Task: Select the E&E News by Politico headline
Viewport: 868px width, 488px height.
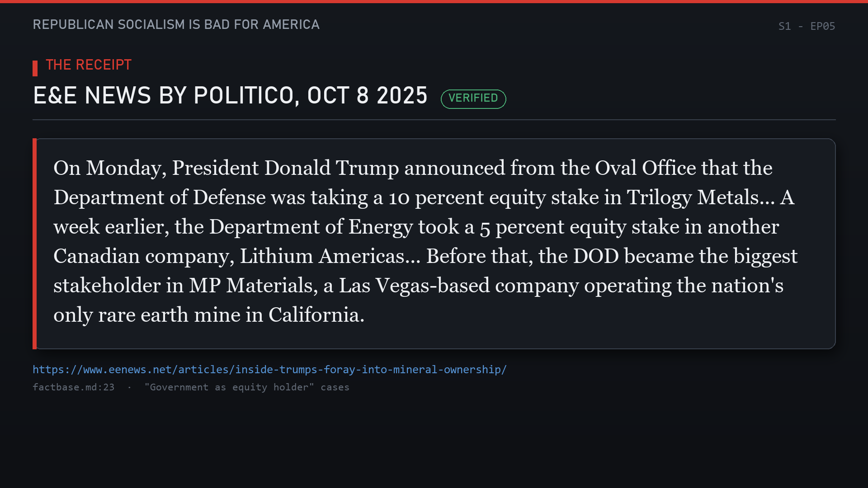Action: pyautogui.click(x=230, y=95)
